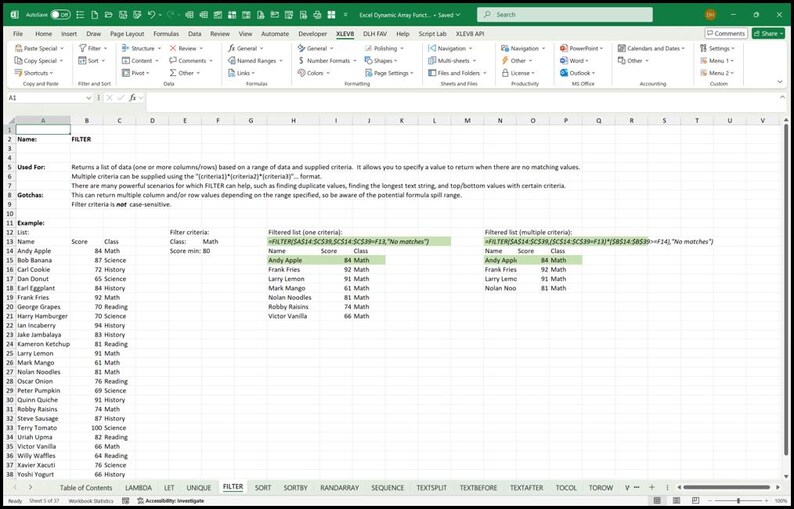
Task: Click Accessibility: Investigate in status bar
Action: point(170,501)
